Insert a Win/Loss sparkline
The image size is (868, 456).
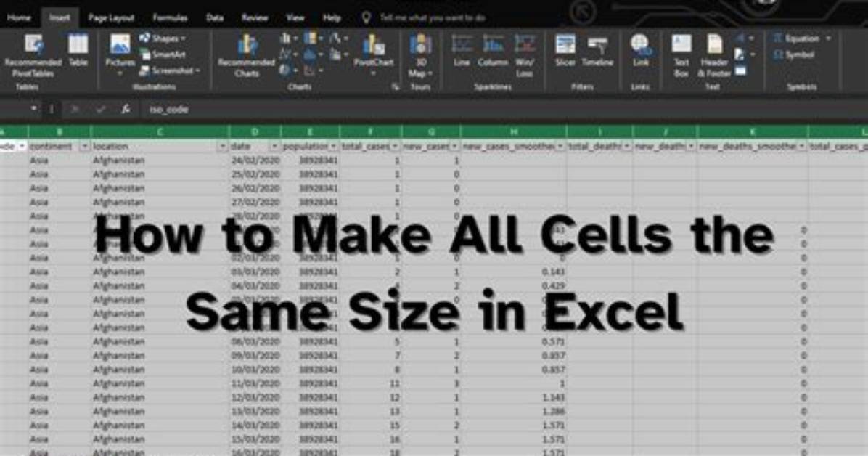(524, 55)
